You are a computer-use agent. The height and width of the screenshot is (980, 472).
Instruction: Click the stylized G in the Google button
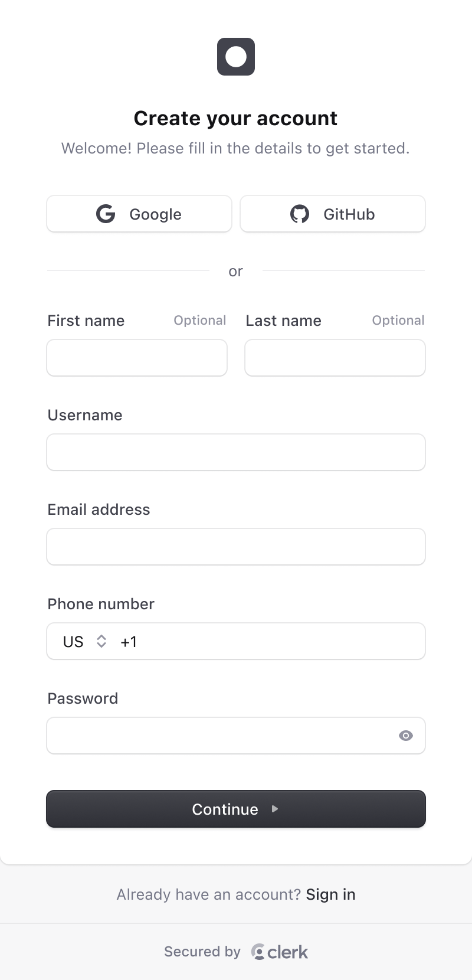[106, 214]
